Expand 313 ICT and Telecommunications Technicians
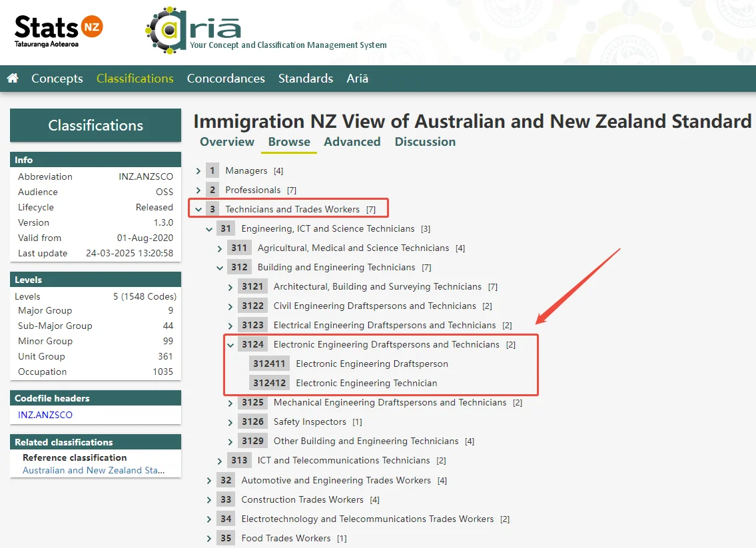The height and width of the screenshot is (548, 756). coord(220,461)
